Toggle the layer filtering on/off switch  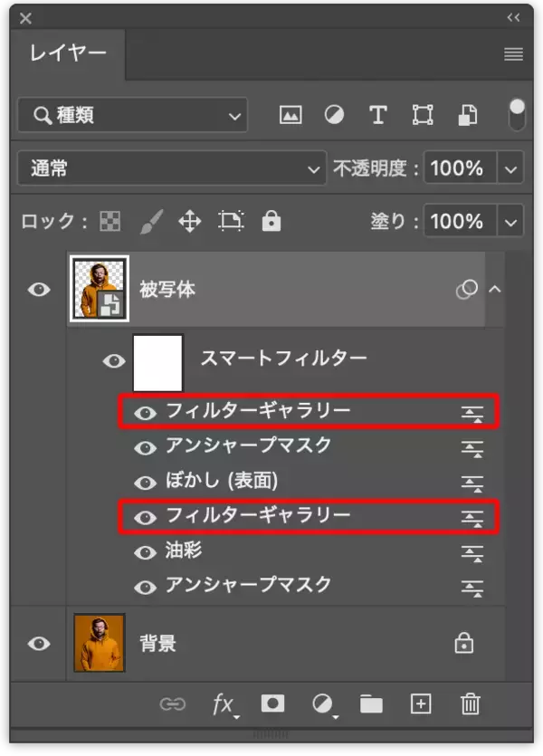[517, 114]
